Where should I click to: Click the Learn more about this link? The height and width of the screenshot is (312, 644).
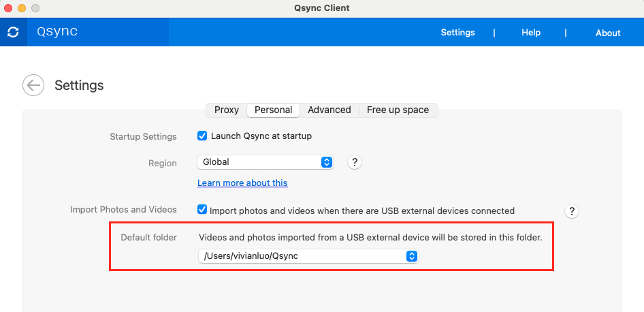click(242, 183)
